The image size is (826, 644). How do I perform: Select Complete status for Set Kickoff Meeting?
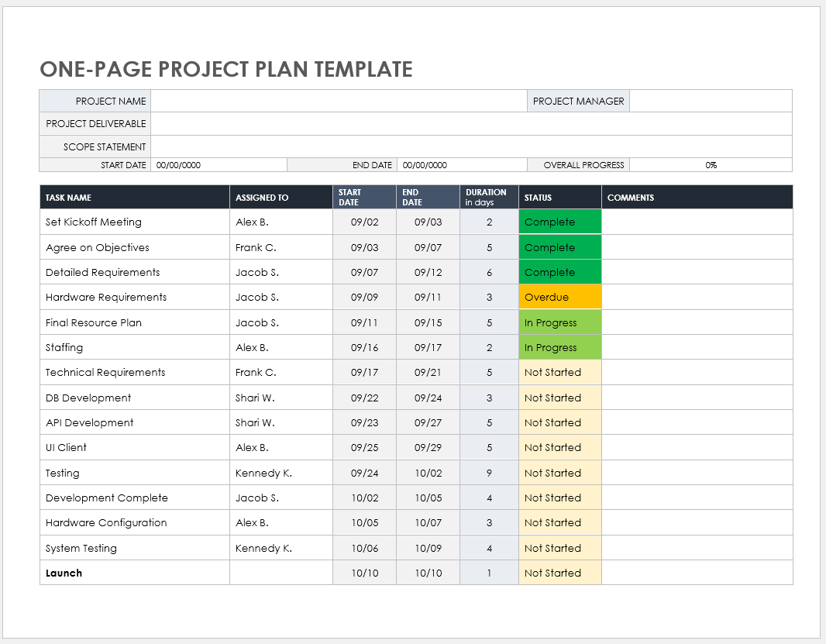click(x=559, y=222)
